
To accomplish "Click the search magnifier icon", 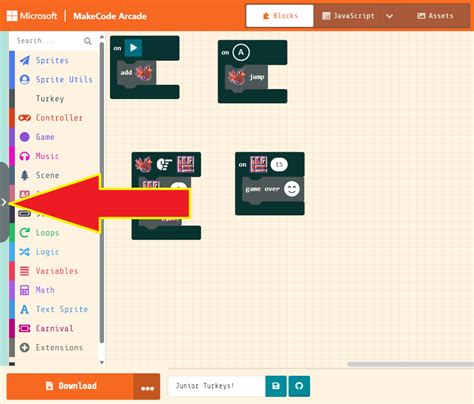I will pyautogui.click(x=88, y=41).
